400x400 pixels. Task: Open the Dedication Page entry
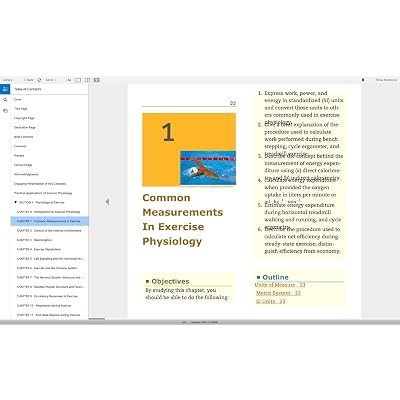tap(25, 127)
